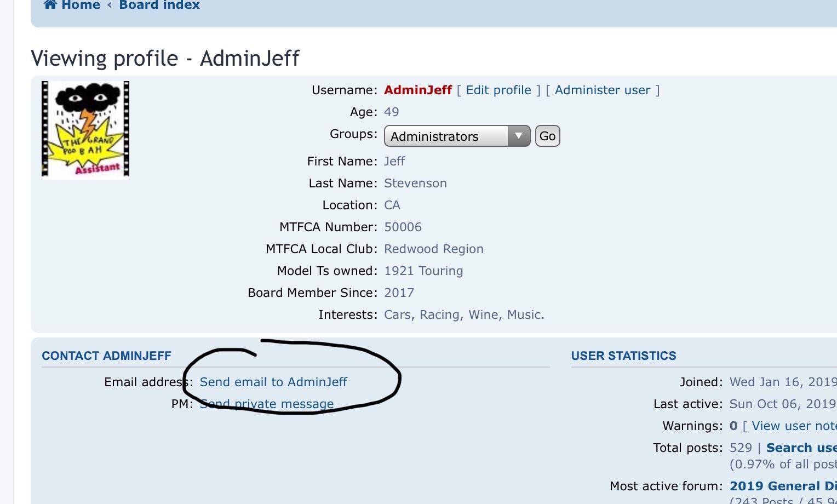The height and width of the screenshot is (504, 837).
Task: View user notes next to Warnings
Action: point(793,426)
